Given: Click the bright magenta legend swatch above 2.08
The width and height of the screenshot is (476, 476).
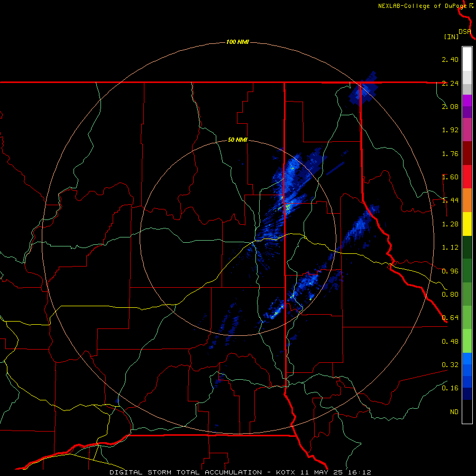Looking at the screenshot, I should click(467, 100).
